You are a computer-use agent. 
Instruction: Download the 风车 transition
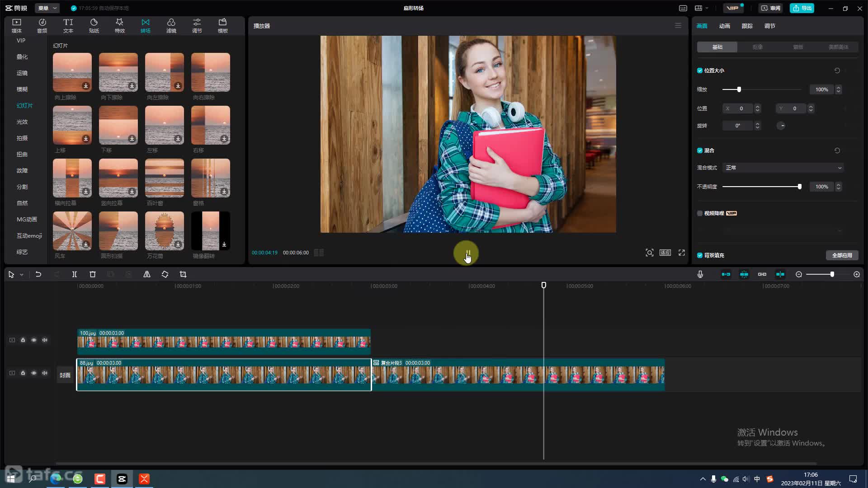coord(86,244)
